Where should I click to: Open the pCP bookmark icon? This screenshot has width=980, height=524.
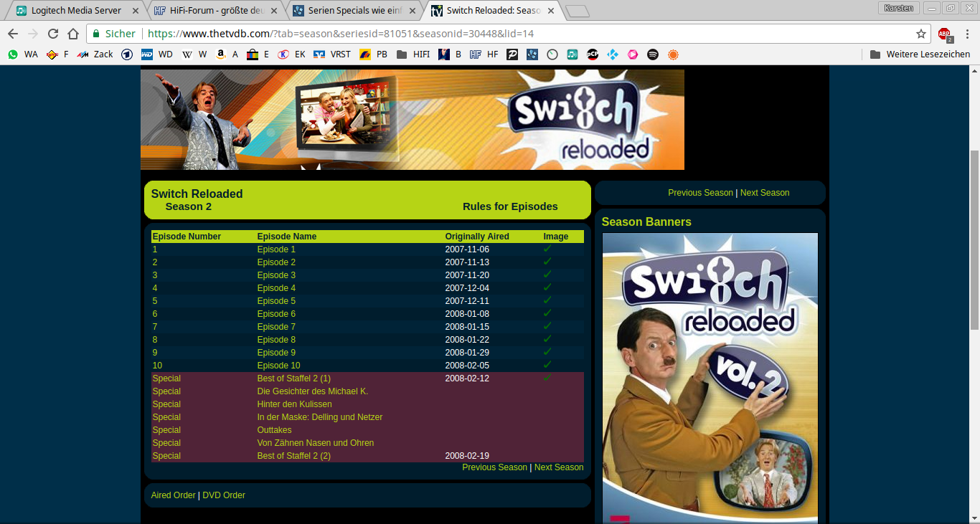click(593, 54)
